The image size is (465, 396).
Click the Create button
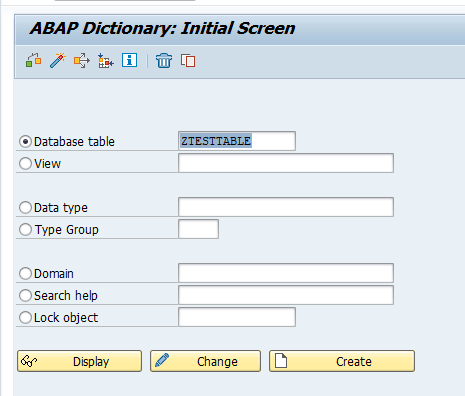[x=342, y=361]
